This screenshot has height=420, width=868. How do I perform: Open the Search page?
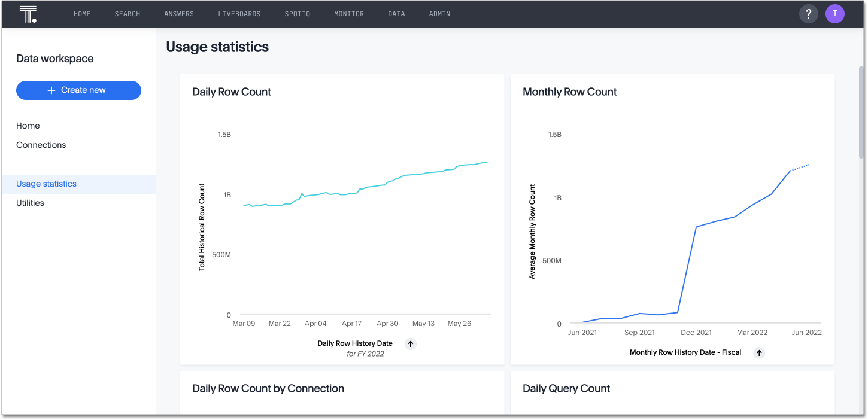click(x=127, y=13)
